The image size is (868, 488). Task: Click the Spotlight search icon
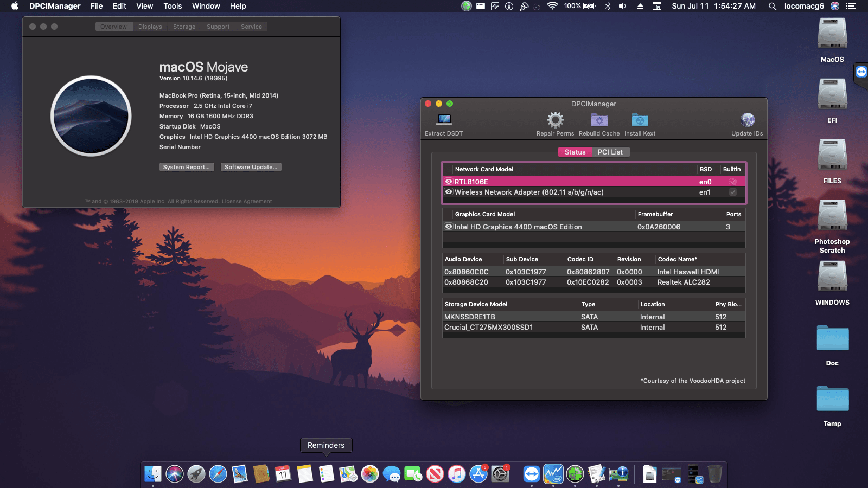point(772,6)
